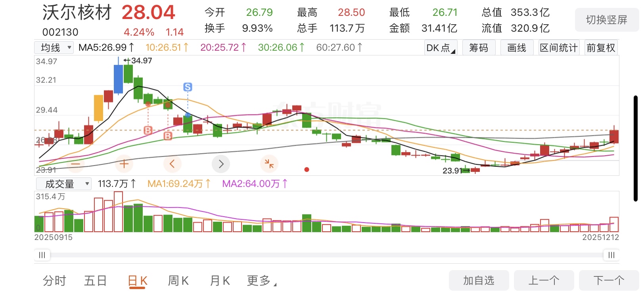Select the 周K tab
The image size is (644, 297).
click(x=178, y=281)
